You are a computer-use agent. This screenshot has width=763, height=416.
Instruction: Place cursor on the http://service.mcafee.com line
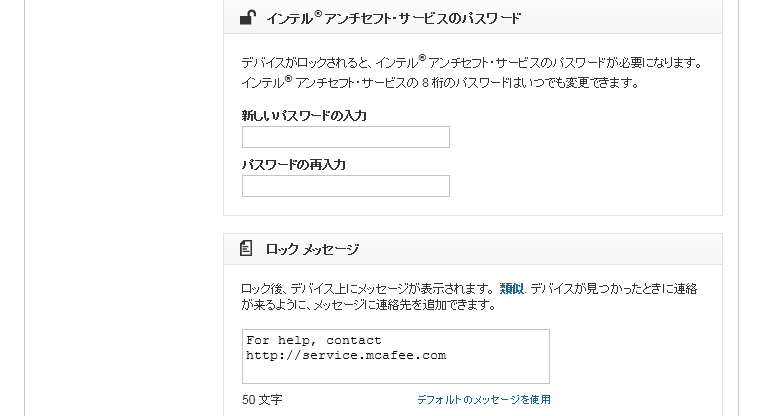click(x=346, y=354)
